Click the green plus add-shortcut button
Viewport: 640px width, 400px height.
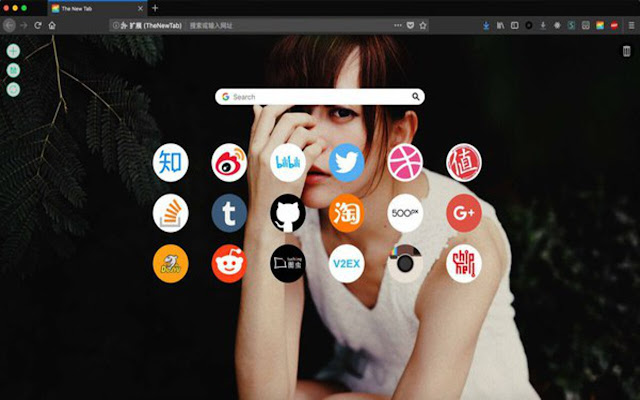pyautogui.click(x=13, y=51)
